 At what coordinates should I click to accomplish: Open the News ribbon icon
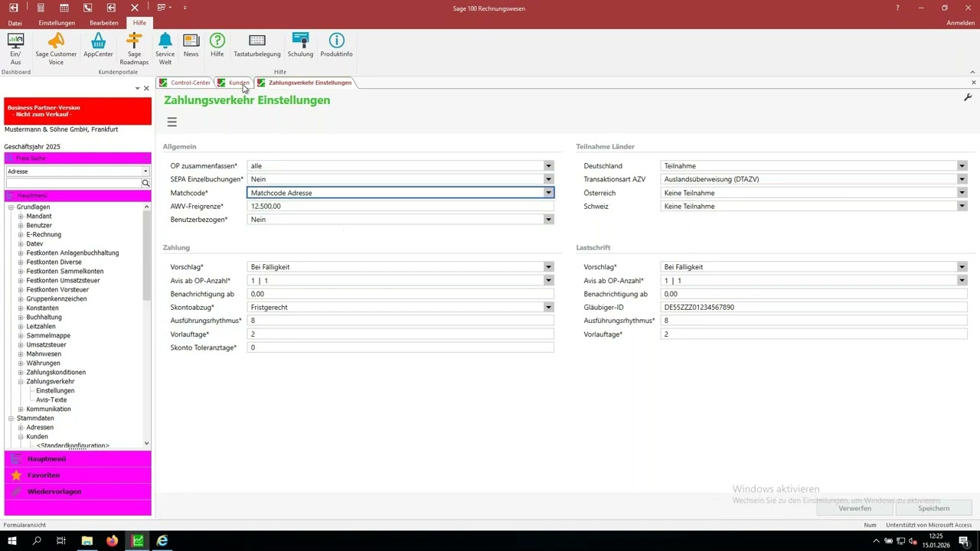click(x=191, y=45)
